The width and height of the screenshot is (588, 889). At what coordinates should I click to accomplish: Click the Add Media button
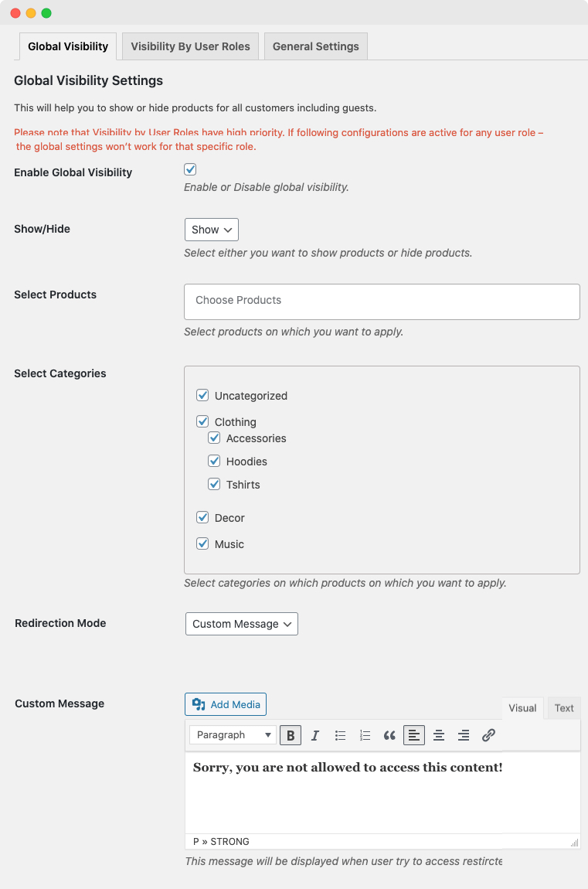(x=225, y=704)
